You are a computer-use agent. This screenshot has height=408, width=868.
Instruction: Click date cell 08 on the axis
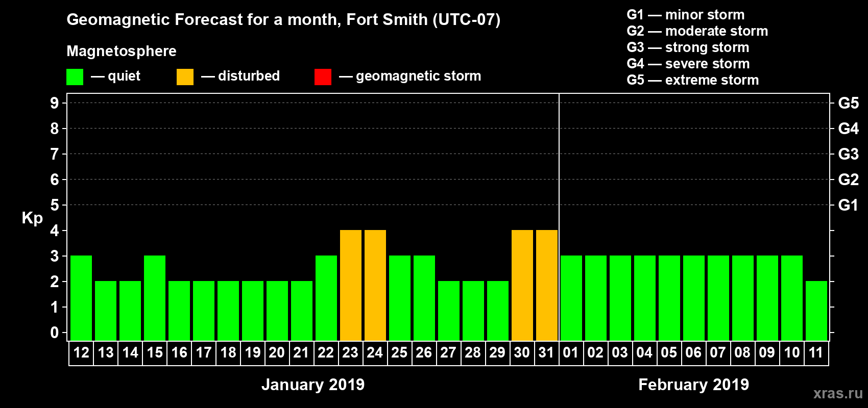[x=743, y=353]
